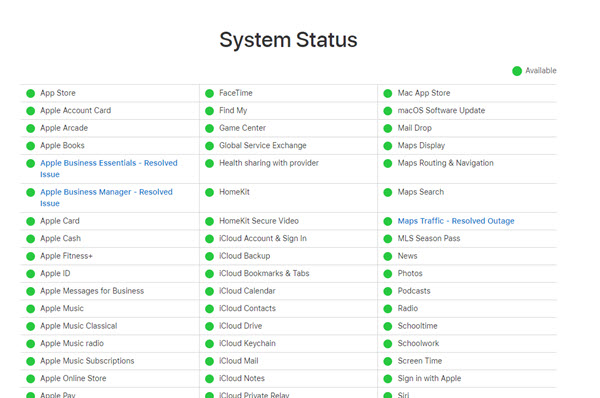Screen dimensions: 600x398
Task: Click the green status dot beside App Store
Action: pos(31,93)
